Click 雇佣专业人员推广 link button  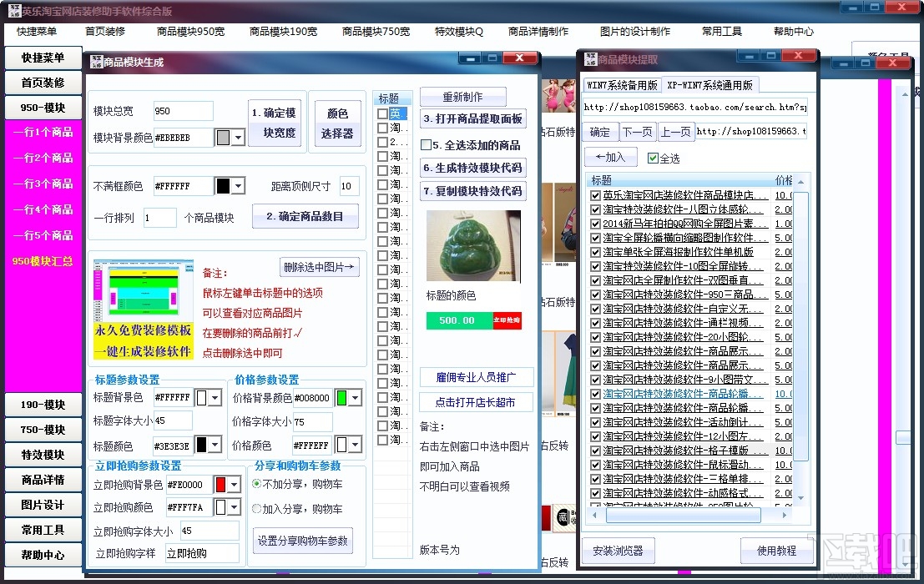click(x=476, y=377)
